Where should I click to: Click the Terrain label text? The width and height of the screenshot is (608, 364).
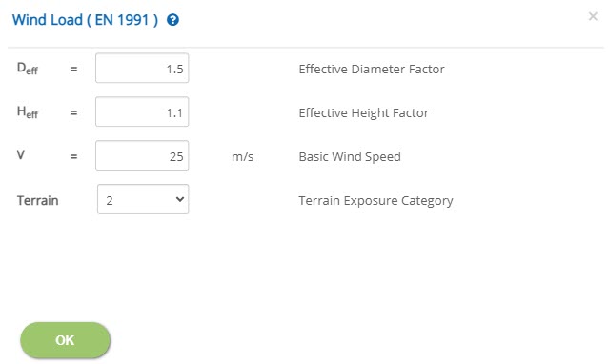[x=37, y=200]
